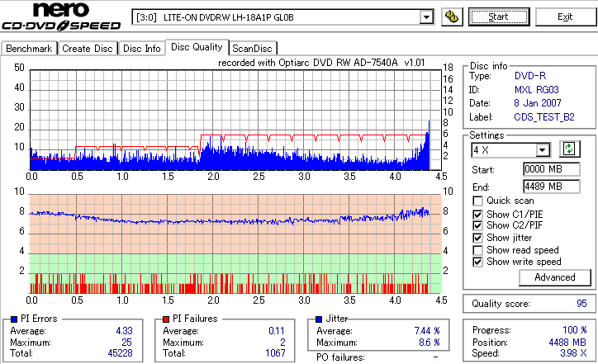Click the blue PI Errors legend square
Image resolution: width=598 pixels, height=364 pixels.
(x=14, y=319)
